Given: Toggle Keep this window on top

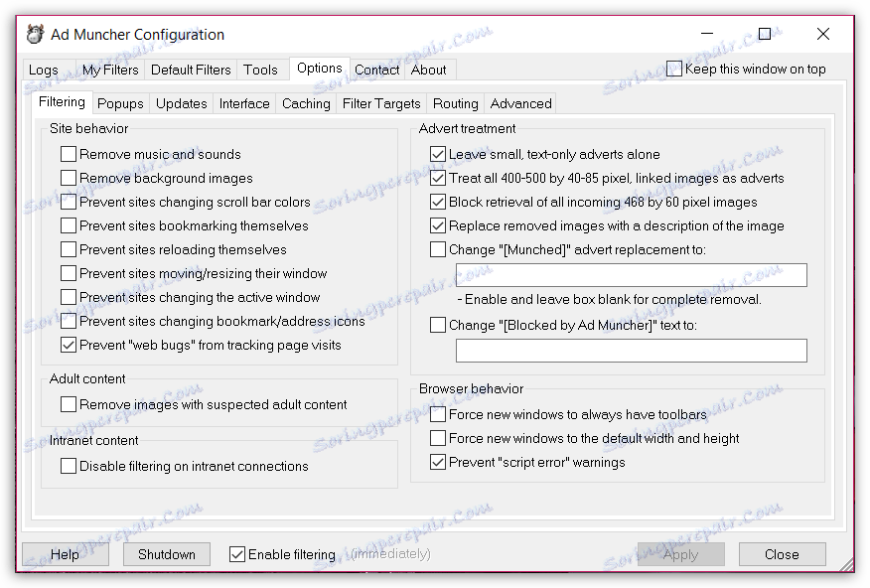Looking at the screenshot, I should [674, 69].
